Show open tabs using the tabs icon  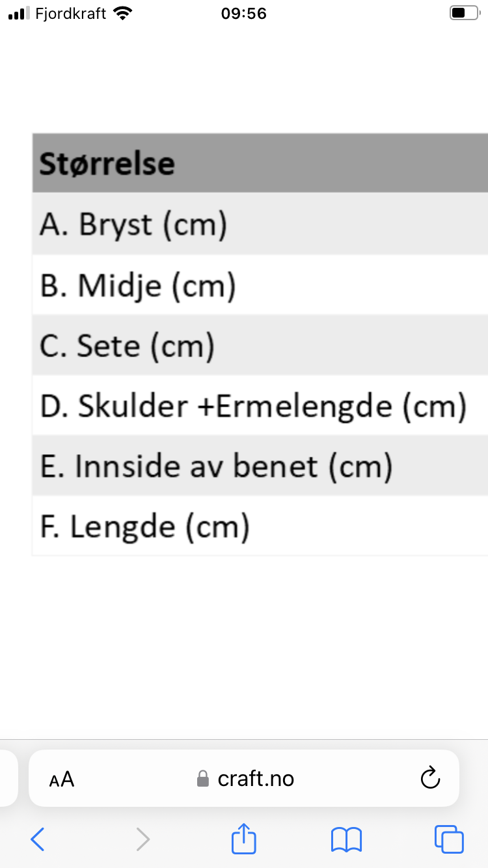click(449, 839)
